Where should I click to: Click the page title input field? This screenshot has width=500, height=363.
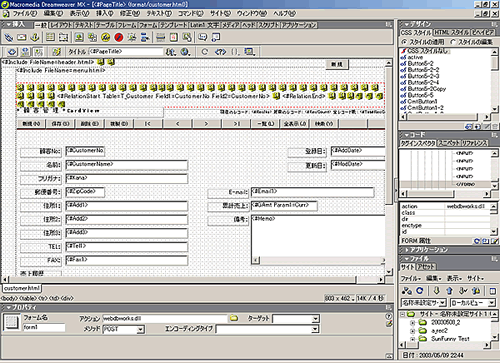(x=126, y=52)
